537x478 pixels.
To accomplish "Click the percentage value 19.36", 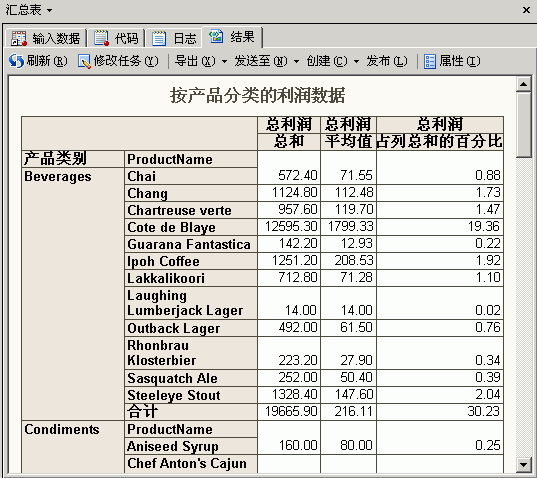I will pos(484,227).
